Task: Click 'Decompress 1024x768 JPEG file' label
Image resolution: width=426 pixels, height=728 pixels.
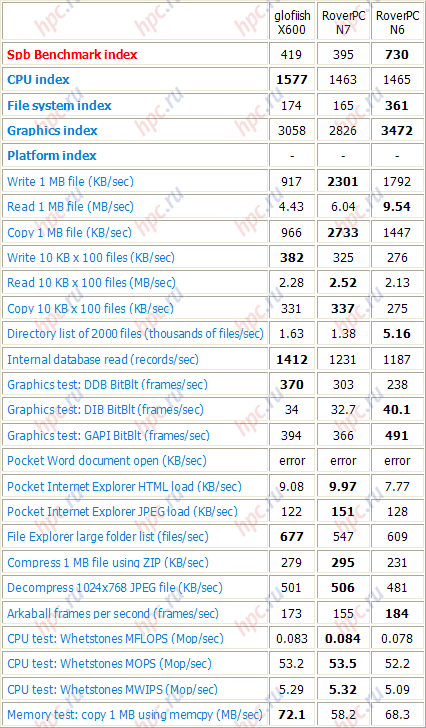Action: pyautogui.click(x=115, y=588)
